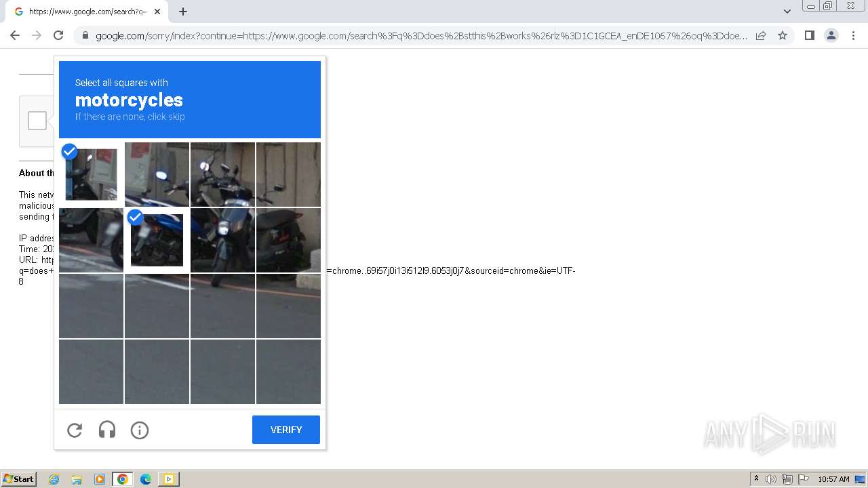Select third row first pavement tile
Image resolution: width=868 pixels, height=488 pixels.
tap(91, 306)
